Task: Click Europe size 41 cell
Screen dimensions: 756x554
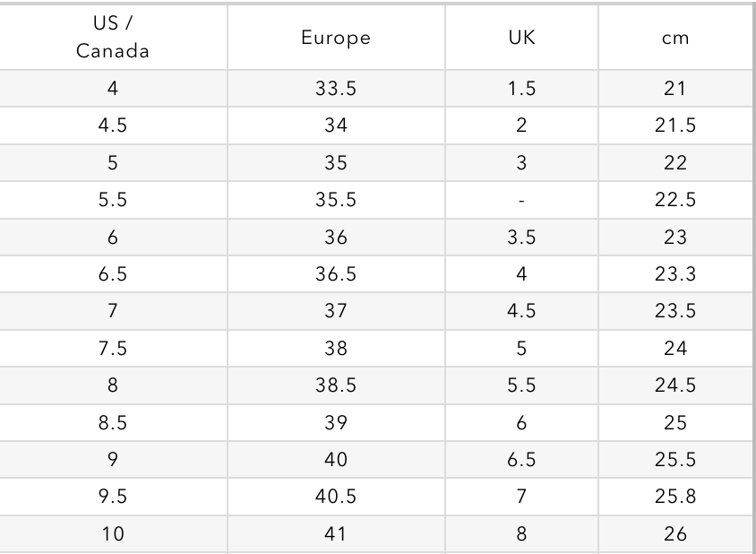Action: (x=336, y=534)
